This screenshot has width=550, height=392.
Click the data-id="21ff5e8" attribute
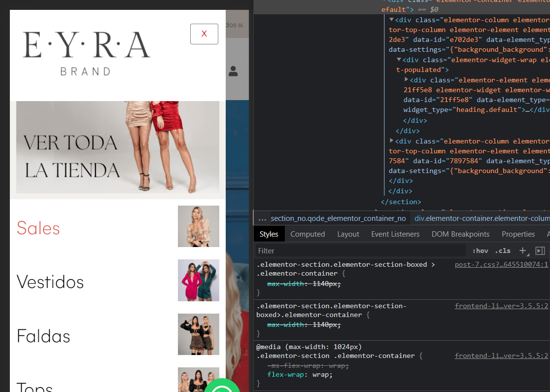[438, 100]
